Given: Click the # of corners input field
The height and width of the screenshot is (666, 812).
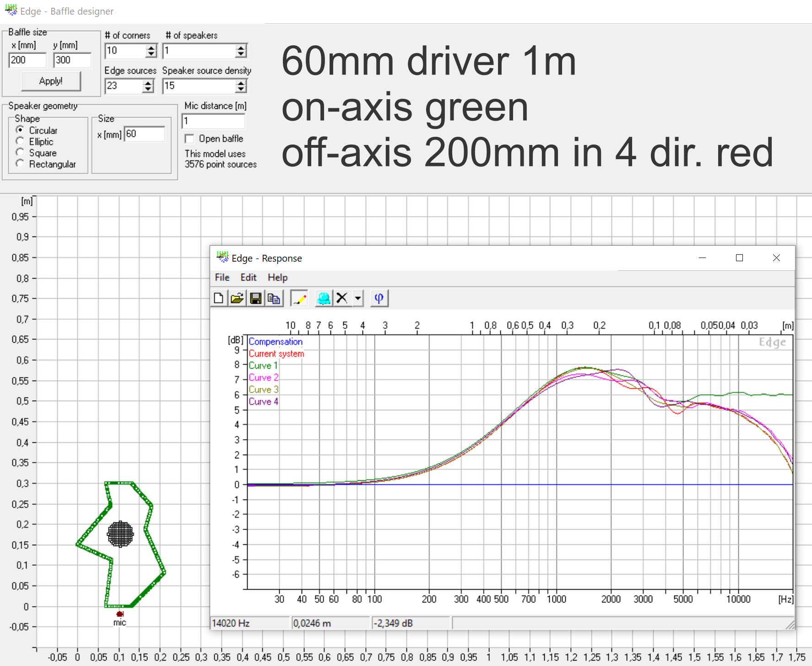Looking at the screenshot, I should pyautogui.click(x=125, y=51).
